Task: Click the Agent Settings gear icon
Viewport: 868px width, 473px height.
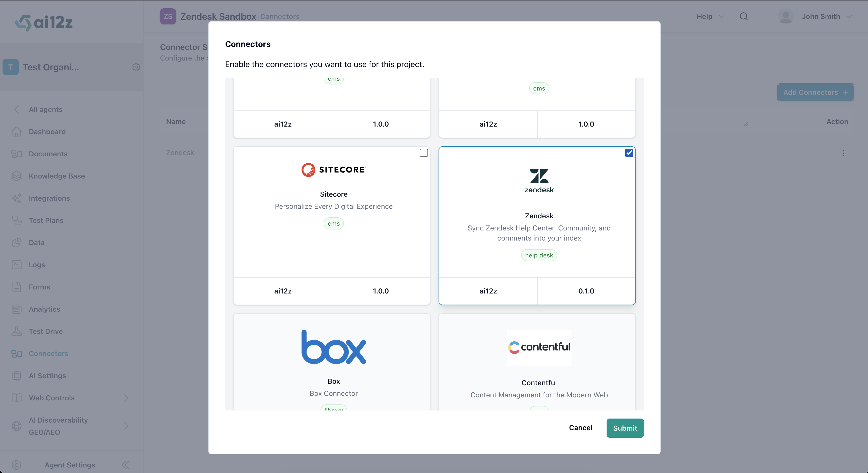Action: (x=16, y=465)
